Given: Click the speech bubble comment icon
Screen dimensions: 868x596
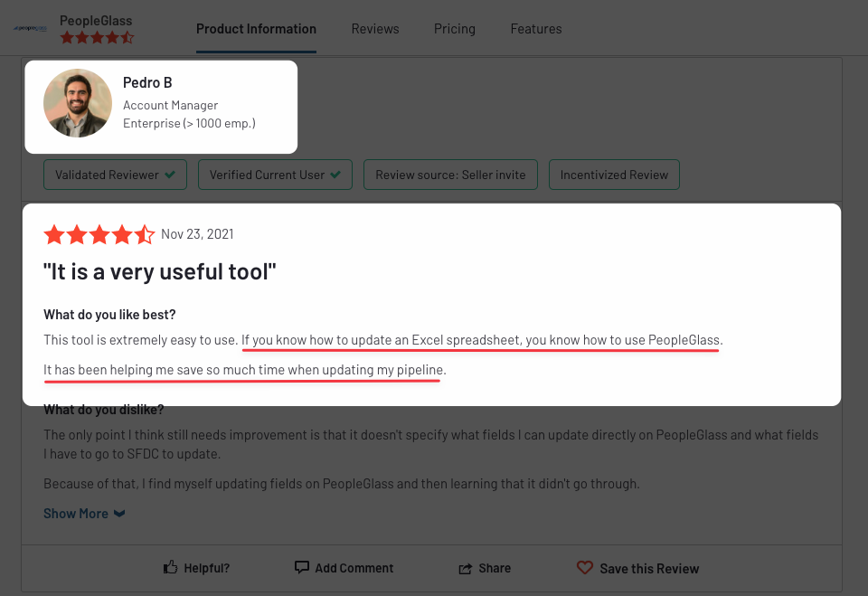Looking at the screenshot, I should 302,567.
